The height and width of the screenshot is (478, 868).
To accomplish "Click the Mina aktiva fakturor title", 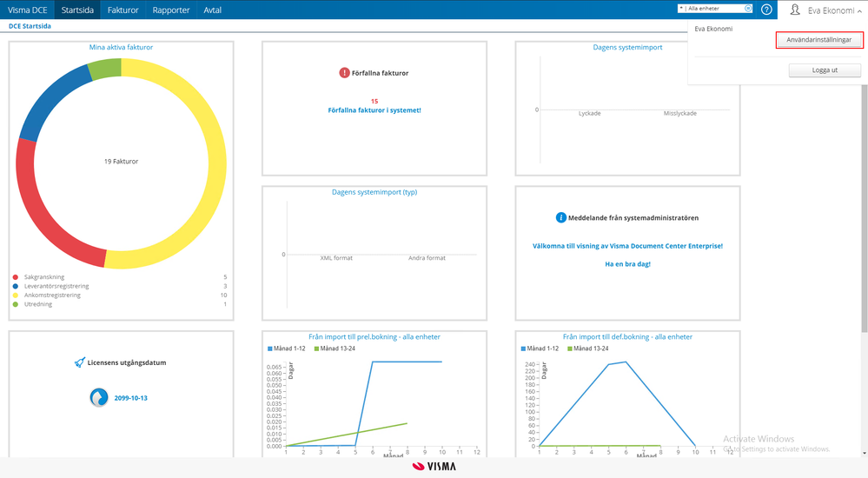I will pos(122,47).
